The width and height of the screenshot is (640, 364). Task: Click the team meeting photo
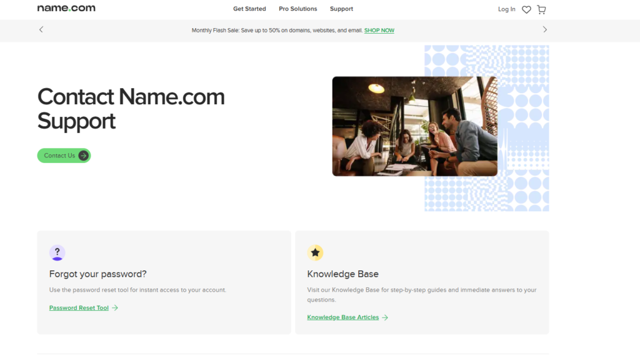415,126
